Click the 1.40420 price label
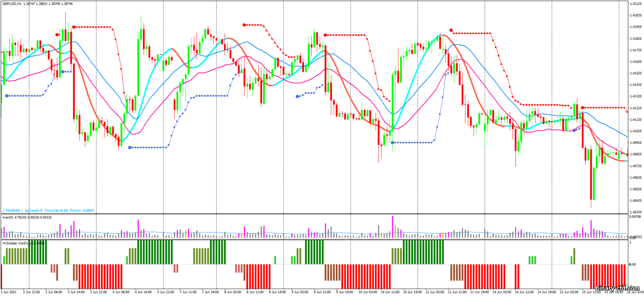Viewport: 644px width, 296px height. [635, 200]
